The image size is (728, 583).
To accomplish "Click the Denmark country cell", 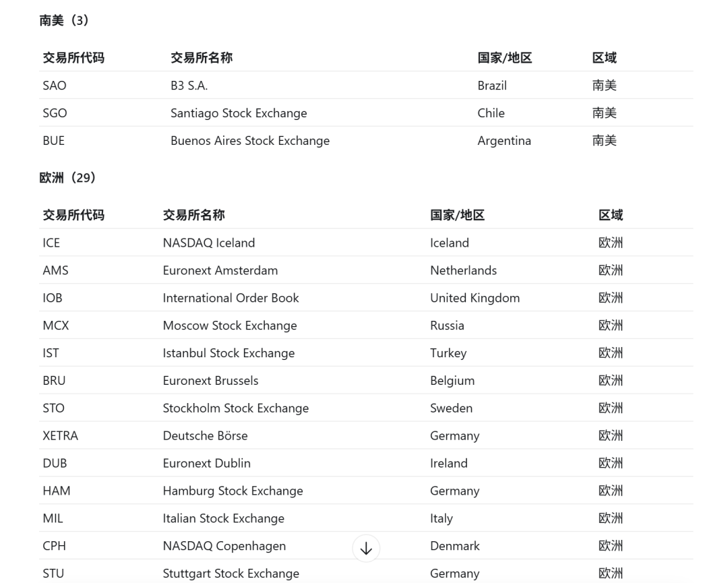I will point(455,546).
